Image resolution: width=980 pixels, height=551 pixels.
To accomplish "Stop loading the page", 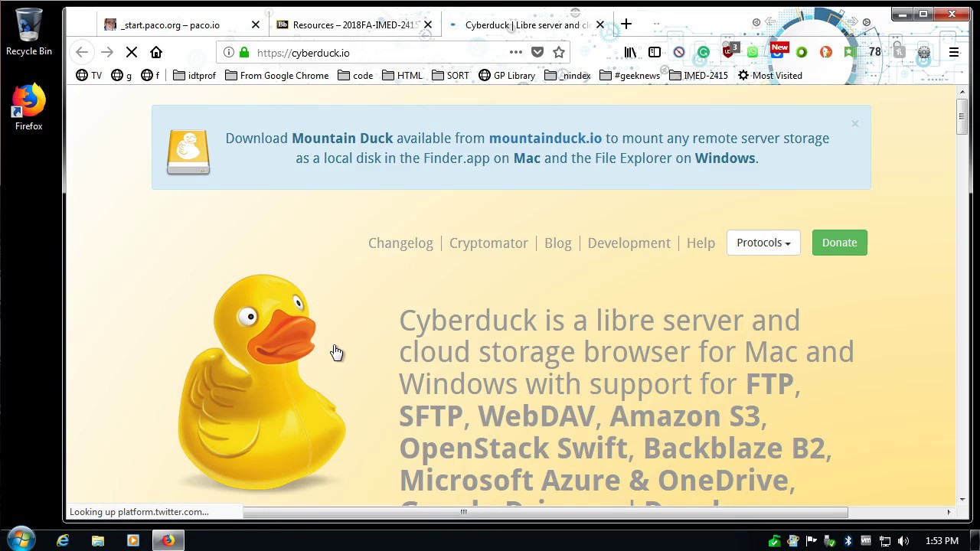I will 132,52.
